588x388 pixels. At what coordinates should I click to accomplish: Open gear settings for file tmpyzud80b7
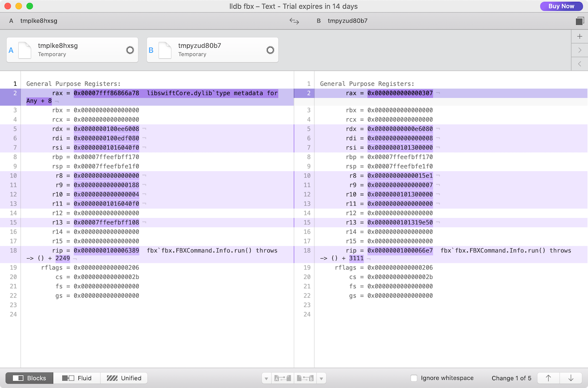pos(270,50)
